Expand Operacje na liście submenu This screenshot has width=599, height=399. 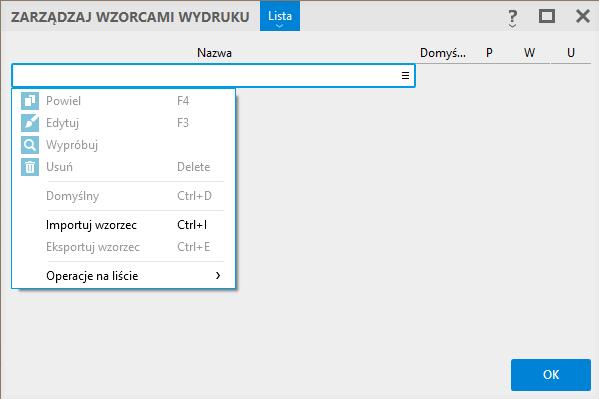coord(124,276)
